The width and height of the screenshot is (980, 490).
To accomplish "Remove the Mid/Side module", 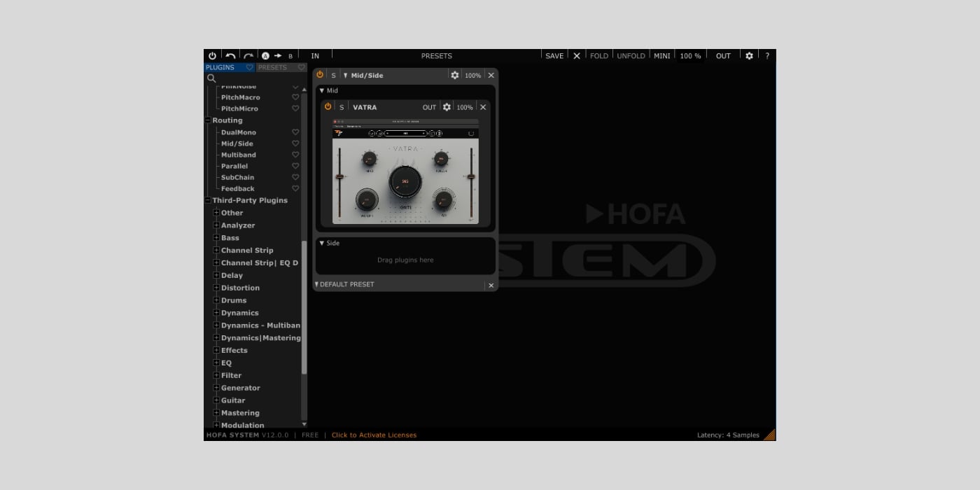I will (491, 75).
